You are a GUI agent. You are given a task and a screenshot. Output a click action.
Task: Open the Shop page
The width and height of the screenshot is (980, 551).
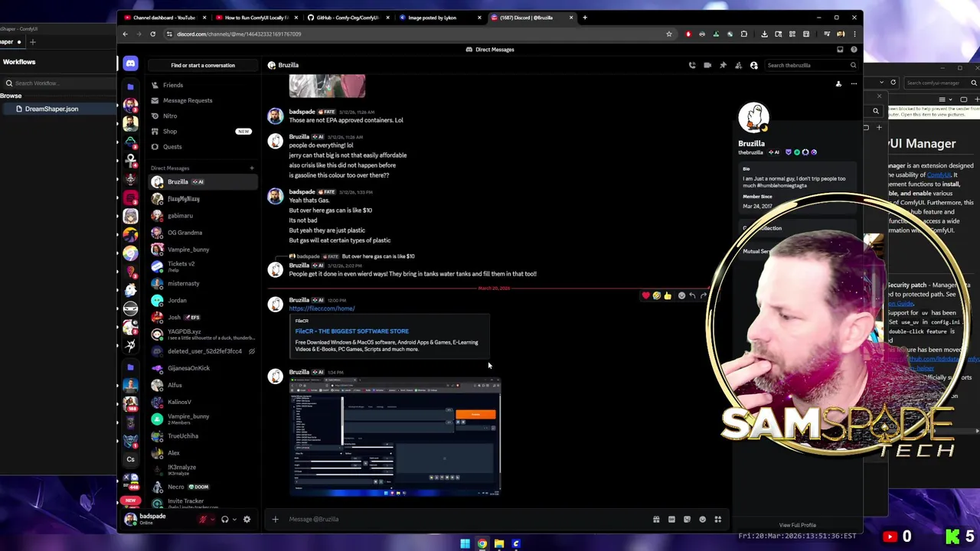click(202, 131)
